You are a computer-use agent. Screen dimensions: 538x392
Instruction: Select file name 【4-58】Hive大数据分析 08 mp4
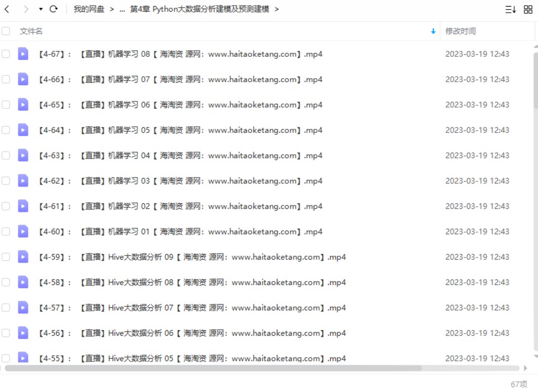[192, 283]
